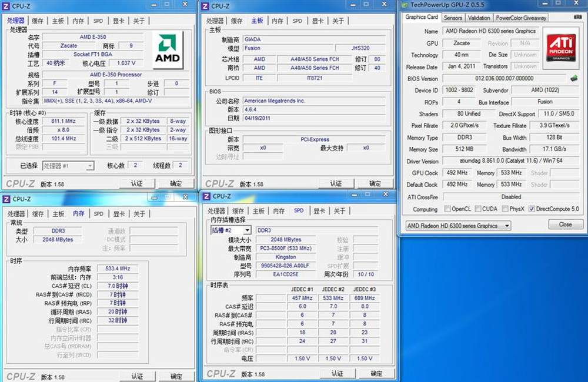Click 认证 in the CPU-Z SPD window
Viewport: 588px width, 382px height.
337,374
